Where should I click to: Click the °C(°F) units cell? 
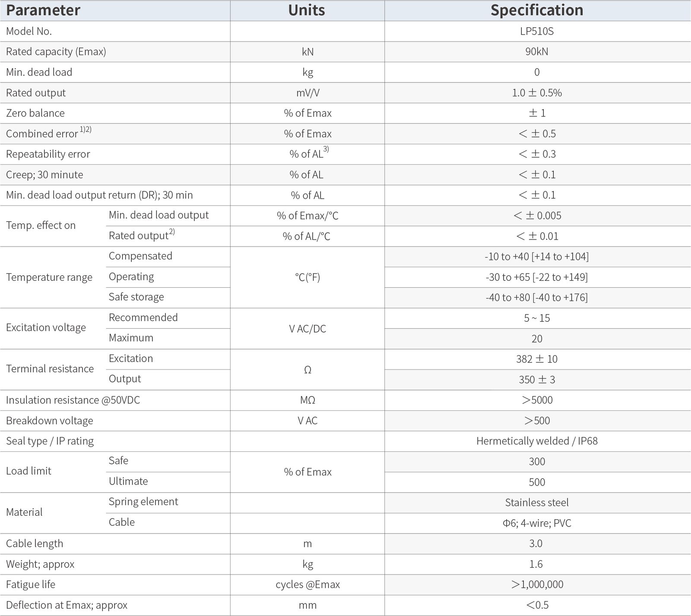307,277
